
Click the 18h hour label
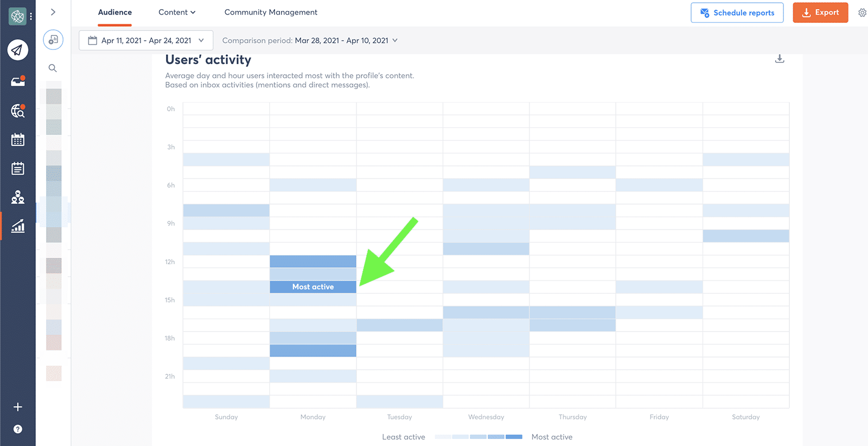coord(170,338)
